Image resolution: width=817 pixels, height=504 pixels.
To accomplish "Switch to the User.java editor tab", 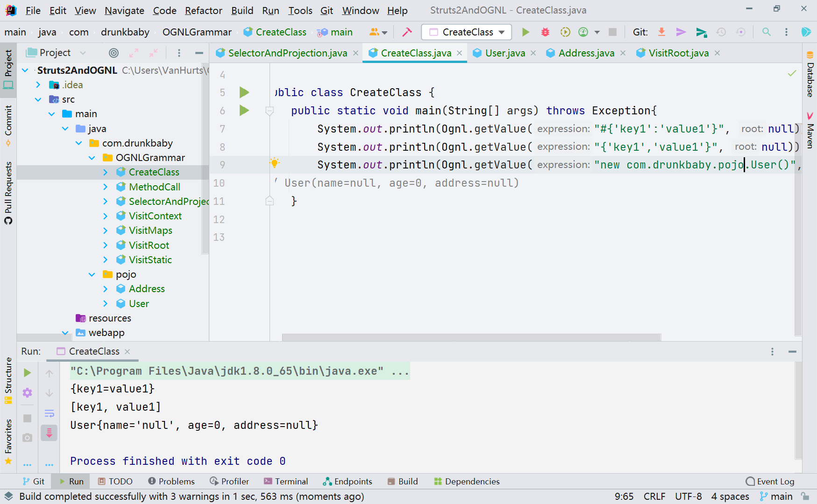I will 504,53.
